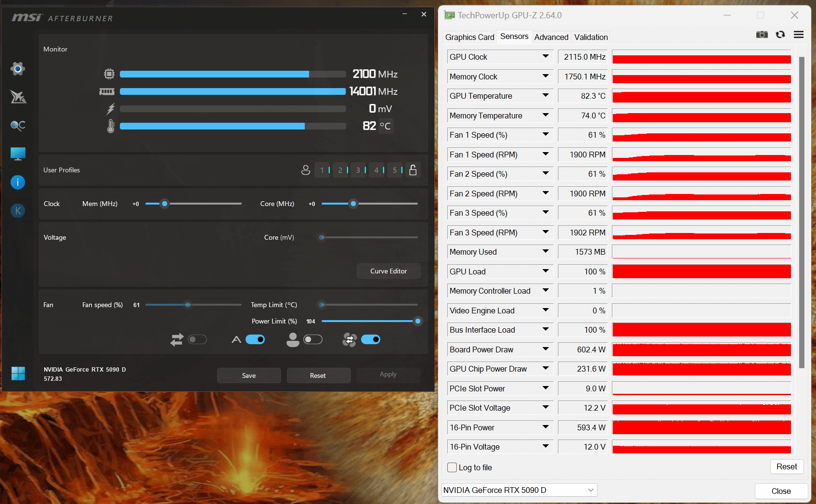
Task: Click the Board Power Draw 602.4 W value
Action: (x=583, y=349)
